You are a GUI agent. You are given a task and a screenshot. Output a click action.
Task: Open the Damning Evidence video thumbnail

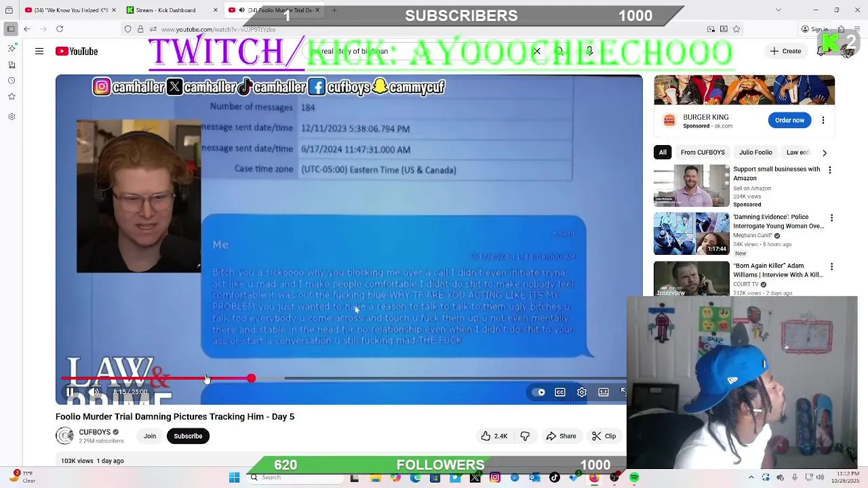coord(691,234)
